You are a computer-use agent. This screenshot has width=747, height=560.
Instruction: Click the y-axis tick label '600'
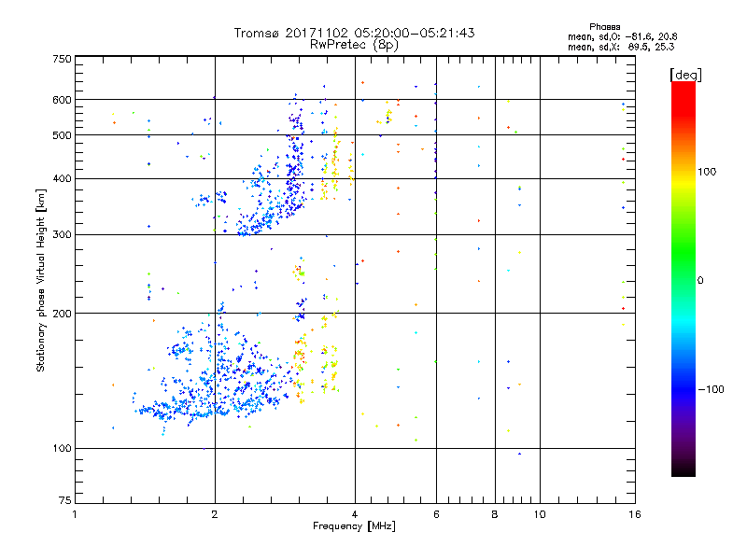(x=62, y=100)
